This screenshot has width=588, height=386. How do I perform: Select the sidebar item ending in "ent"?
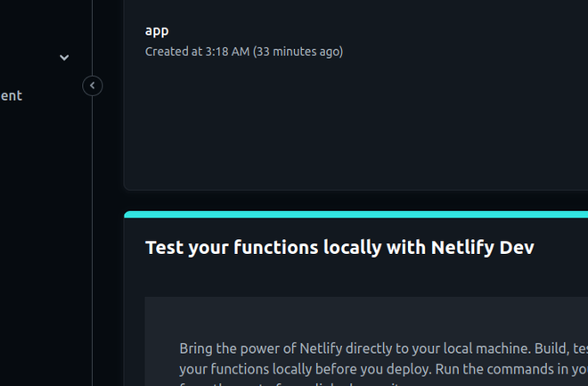click(x=12, y=95)
